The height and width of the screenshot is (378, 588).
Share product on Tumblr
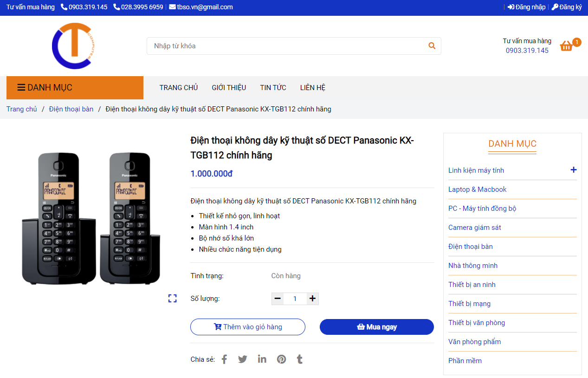pyautogui.click(x=300, y=359)
